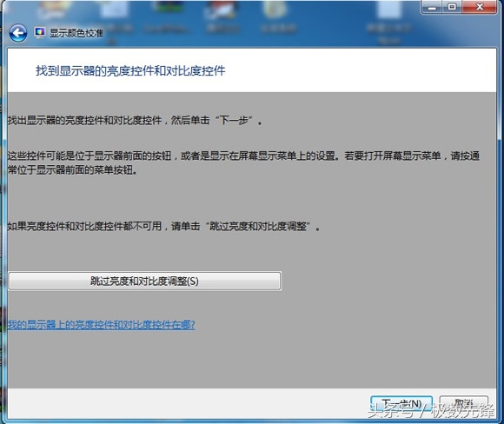504x424 pixels.
Task: Click the line starting 找出显示器的亮度控件
Action: [x=135, y=121]
